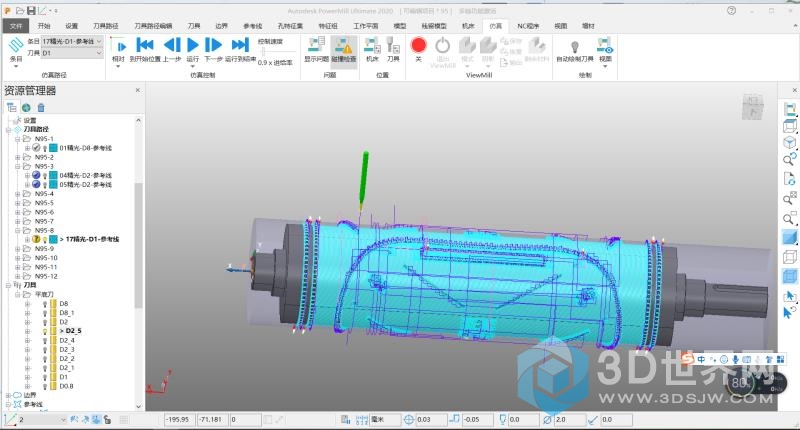The height and width of the screenshot is (430, 800).
Task: Step forward one move (下一步)
Action: click(x=213, y=45)
